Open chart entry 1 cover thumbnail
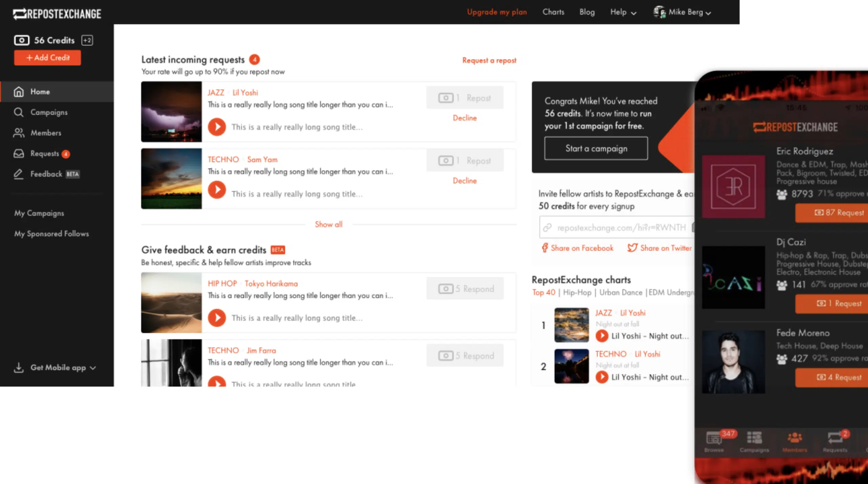Viewport: 868px width, 484px height. 572,325
